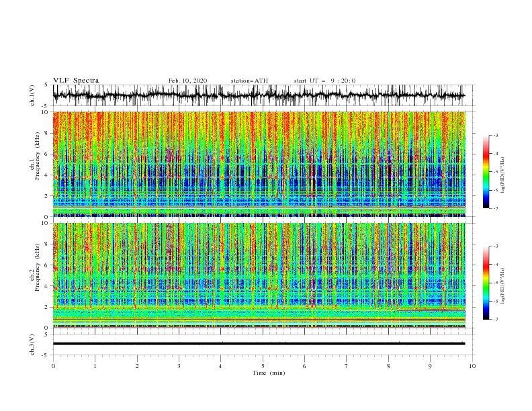Click the ch.2 frequency axis 10 kHz tick label

pyautogui.click(x=45, y=223)
